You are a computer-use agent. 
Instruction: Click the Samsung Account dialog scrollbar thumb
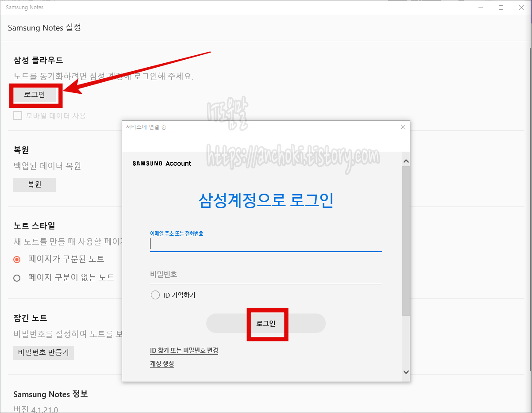click(x=406, y=241)
